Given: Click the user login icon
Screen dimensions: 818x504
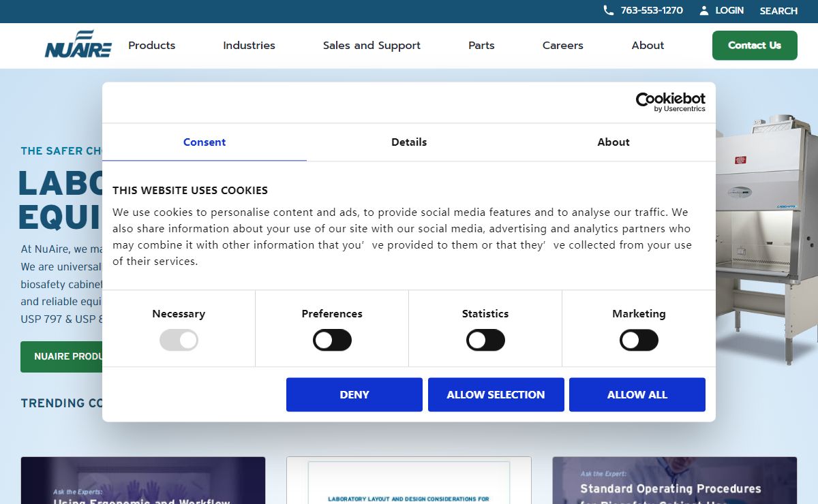Looking at the screenshot, I should pos(704,10).
